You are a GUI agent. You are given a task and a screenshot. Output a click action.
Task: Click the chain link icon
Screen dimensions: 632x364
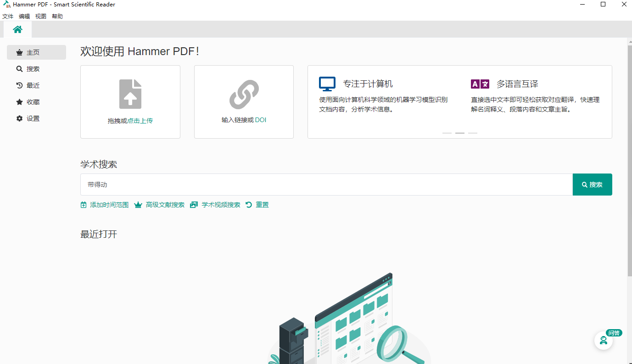(244, 94)
